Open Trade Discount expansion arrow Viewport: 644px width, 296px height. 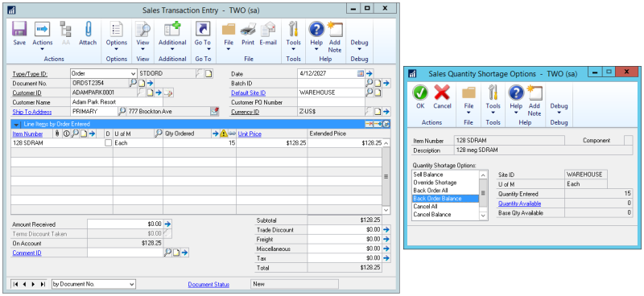[x=386, y=229]
